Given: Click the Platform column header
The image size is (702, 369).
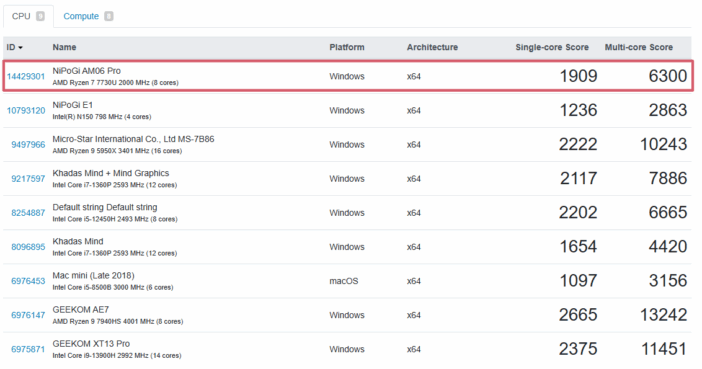Looking at the screenshot, I should coord(347,47).
